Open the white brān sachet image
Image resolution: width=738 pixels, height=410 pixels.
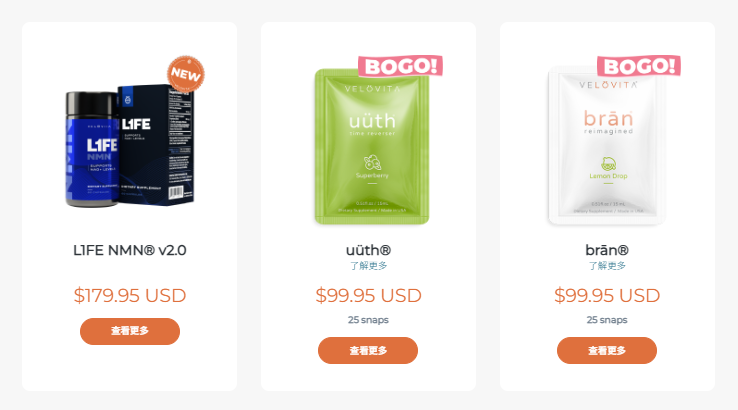click(x=607, y=147)
